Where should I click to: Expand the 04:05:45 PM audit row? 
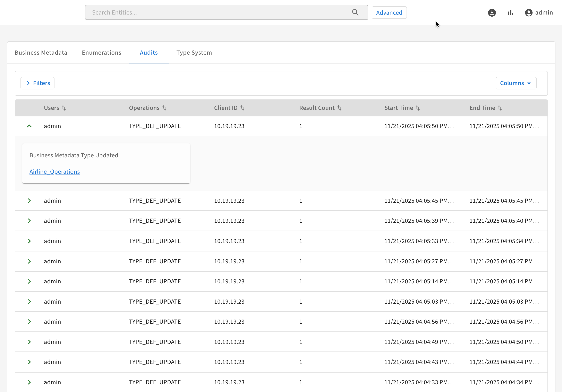29,201
